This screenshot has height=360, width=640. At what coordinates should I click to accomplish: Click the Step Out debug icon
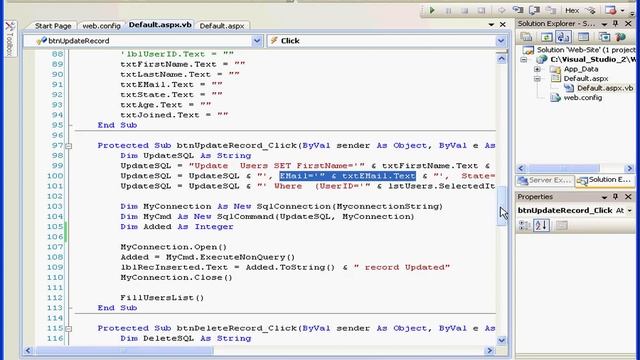551,10
